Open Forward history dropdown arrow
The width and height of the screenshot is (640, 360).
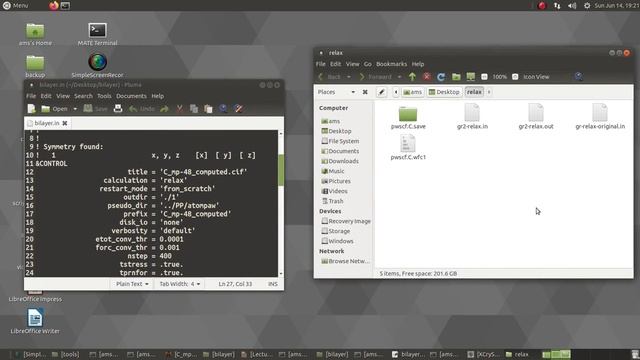[399, 77]
